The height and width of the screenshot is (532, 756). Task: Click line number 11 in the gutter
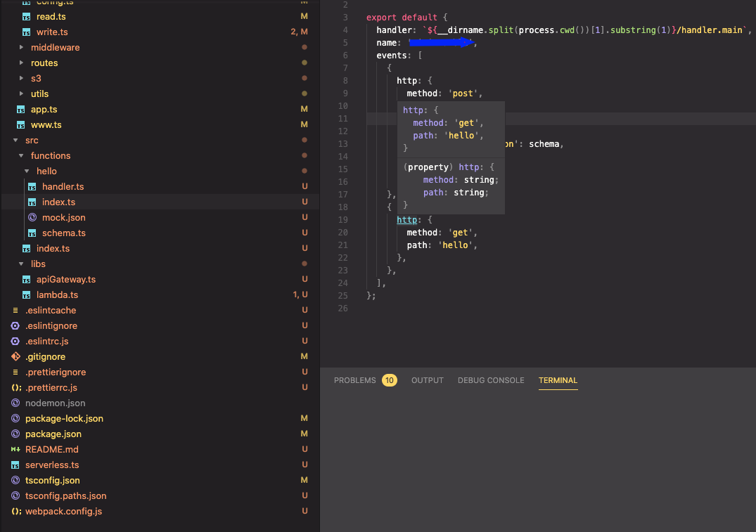point(342,119)
